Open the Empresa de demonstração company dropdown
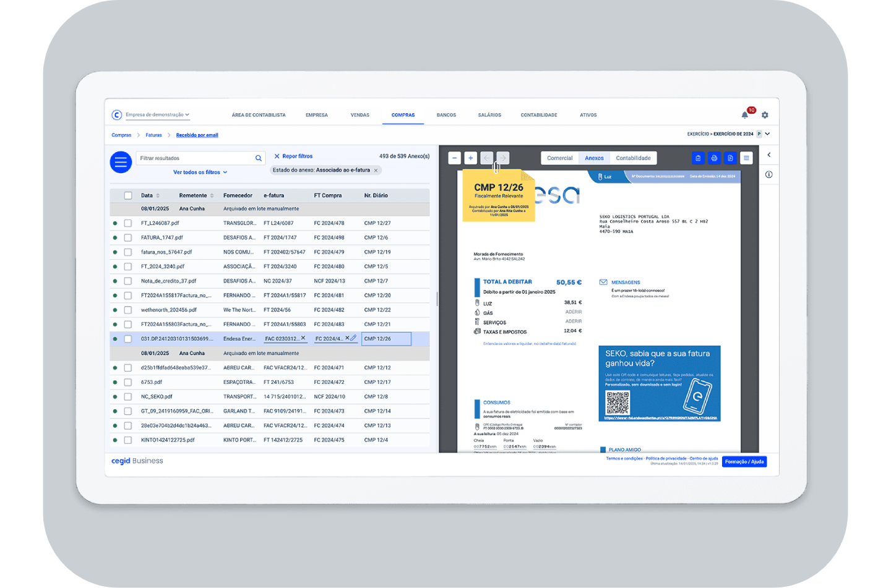This screenshot has width=891, height=588. 157,115
